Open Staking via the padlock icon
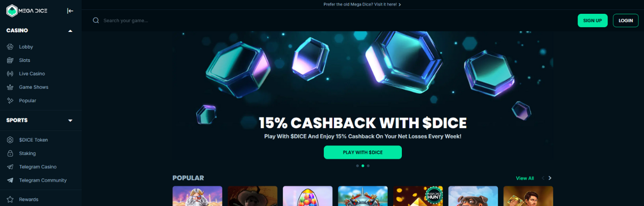644x206 pixels. click(x=10, y=153)
